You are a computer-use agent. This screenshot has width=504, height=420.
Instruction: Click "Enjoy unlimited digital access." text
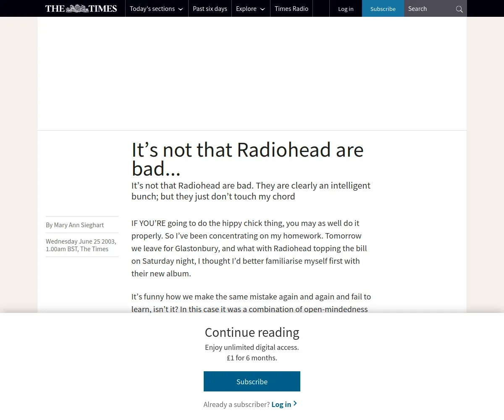point(252,347)
